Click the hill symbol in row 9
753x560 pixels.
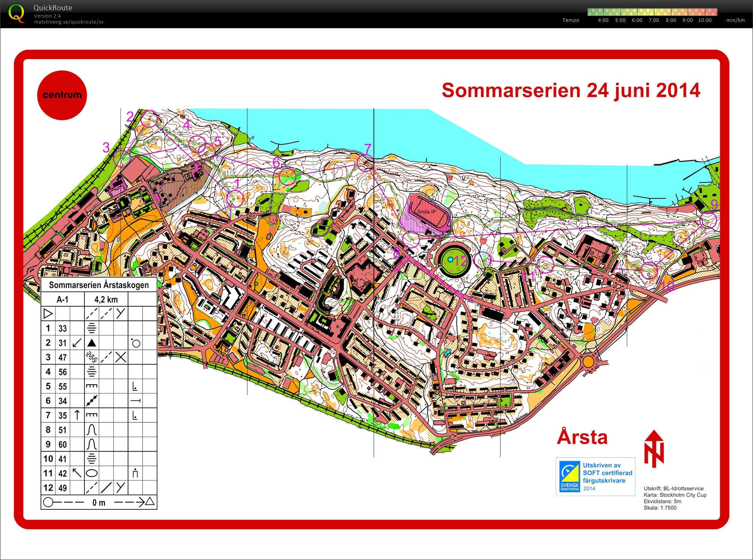point(92,444)
